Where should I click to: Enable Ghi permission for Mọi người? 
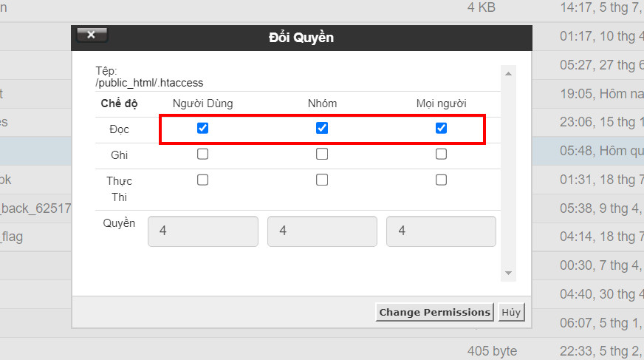click(441, 154)
